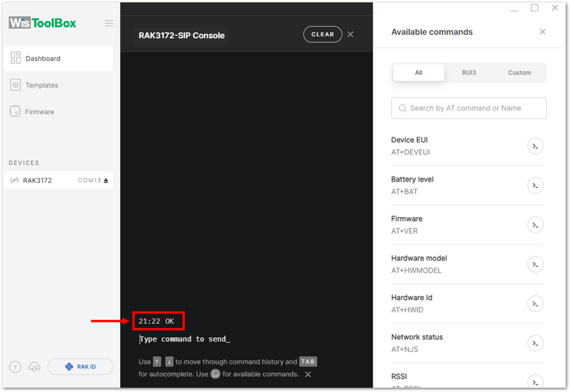Screen dimensions: 570x392
Task: Click the '21:22 OK' console response
Action: [156, 321]
